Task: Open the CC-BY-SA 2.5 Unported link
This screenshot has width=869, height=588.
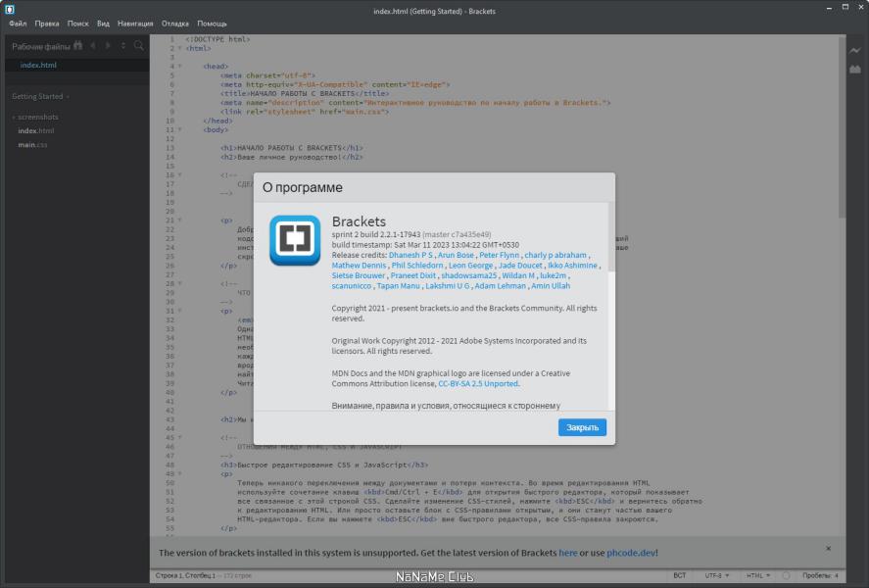Action: point(478,383)
